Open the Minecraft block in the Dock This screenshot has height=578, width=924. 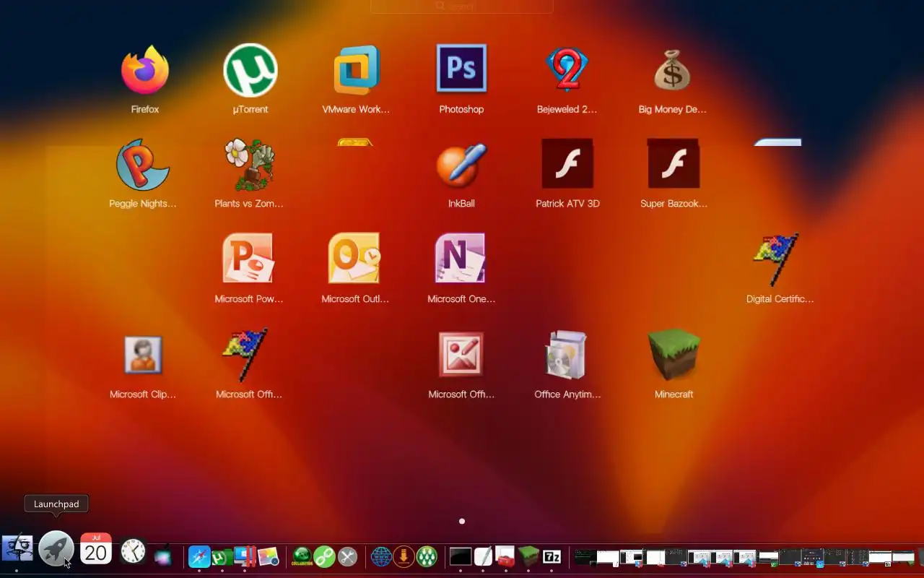coord(528,556)
